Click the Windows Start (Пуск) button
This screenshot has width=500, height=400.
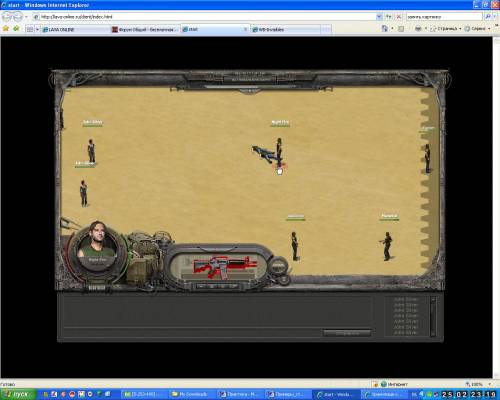[18, 394]
